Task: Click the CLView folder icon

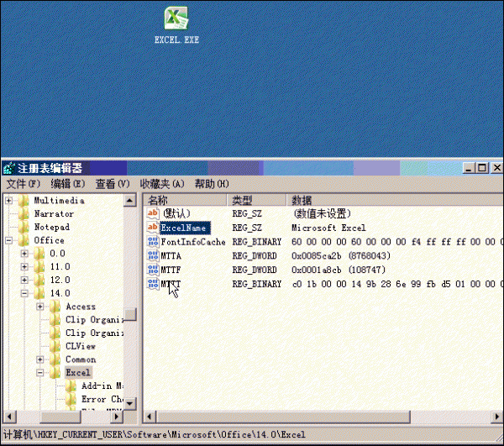Action: click(55, 346)
